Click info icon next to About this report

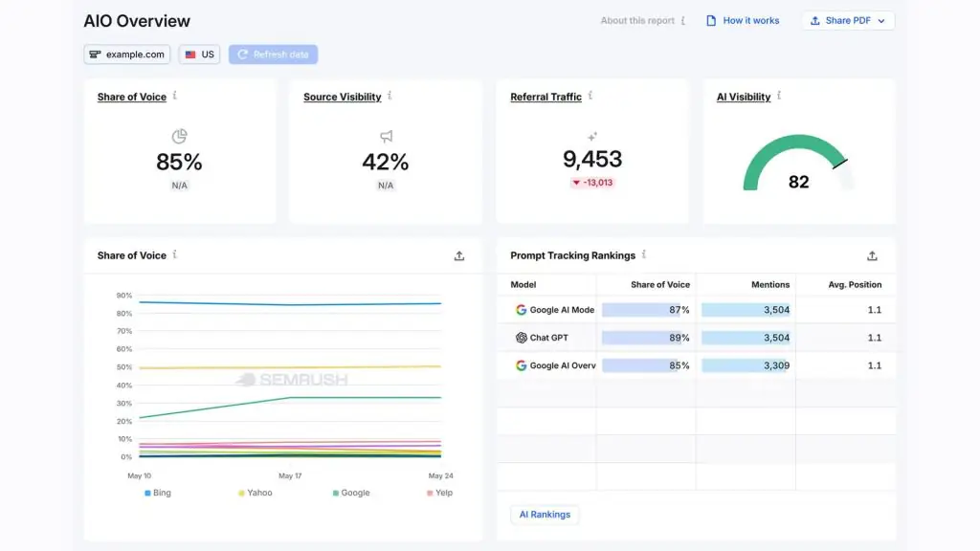(683, 21)
